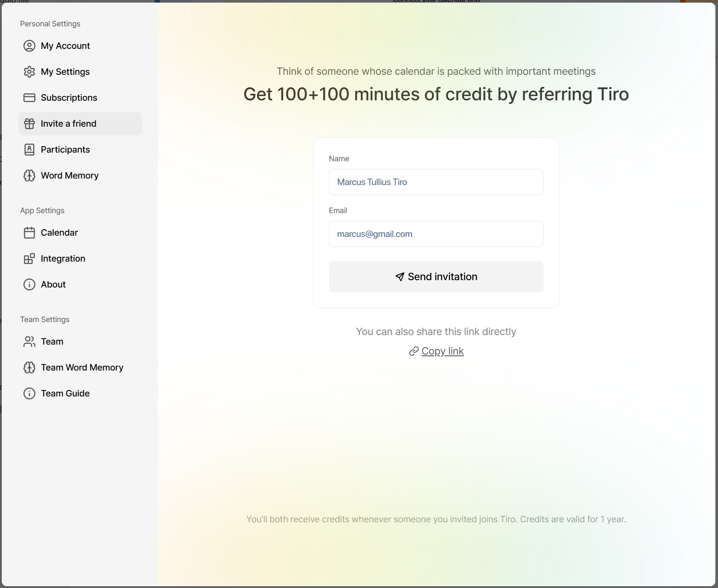Image resolution: width=718 pixels, height=588 pixels.
Task: Click inside the Email input field
Action: click(x=436, y=234)
